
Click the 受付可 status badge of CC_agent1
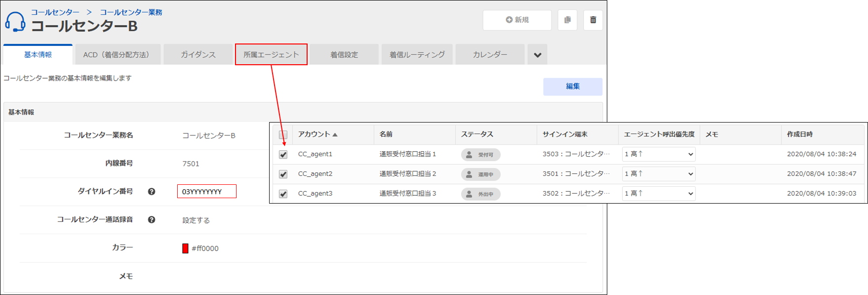coord(481,155)
